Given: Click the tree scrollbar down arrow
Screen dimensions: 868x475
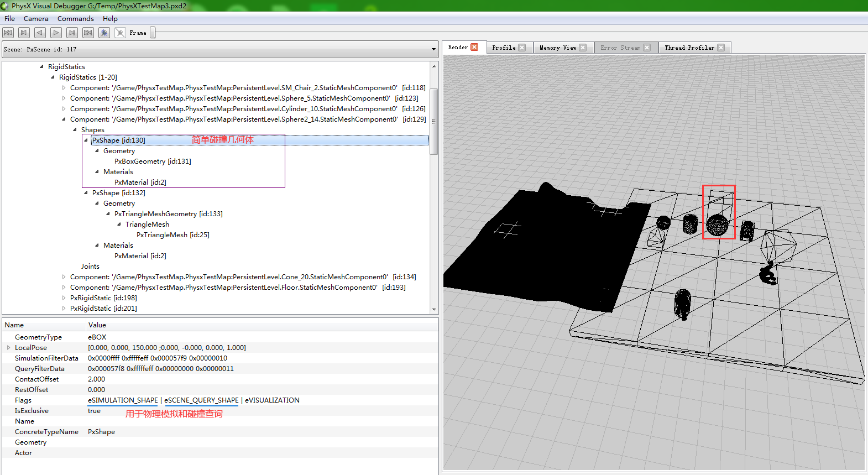Looking at the screenshot, I should click(x=434, y=310).
